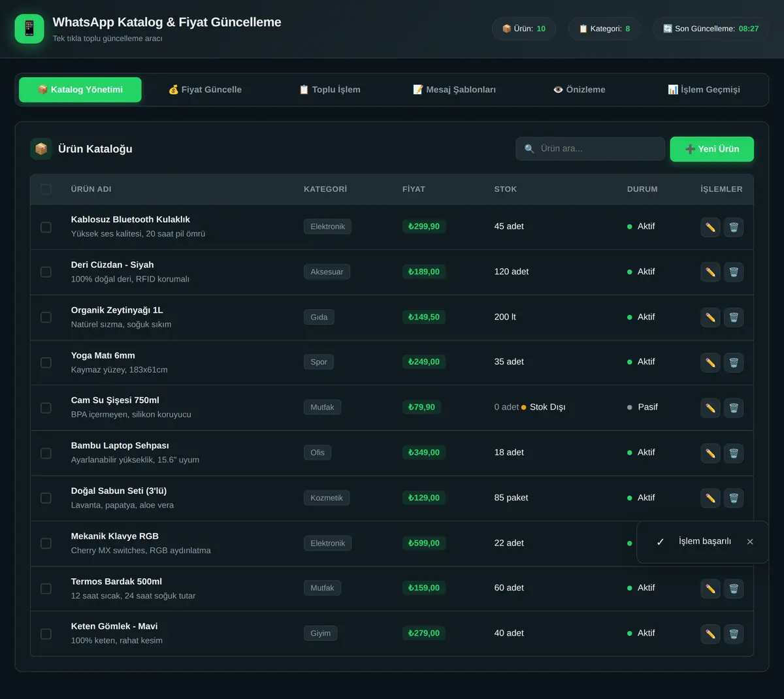Screen dimensions: 784x699
Task: Click the ₺599,00 price of Mekanik Klavye
Action: (424, 543)
